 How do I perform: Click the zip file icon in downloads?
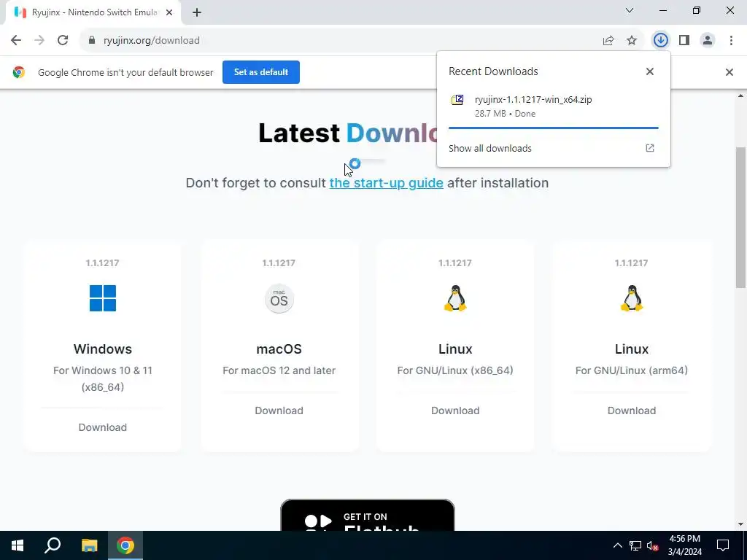coord(457,100)
